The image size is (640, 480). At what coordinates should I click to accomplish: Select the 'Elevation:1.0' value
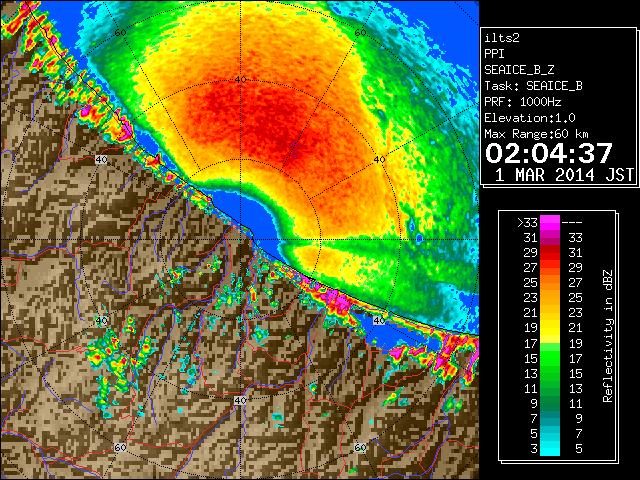tap(530, 118)
